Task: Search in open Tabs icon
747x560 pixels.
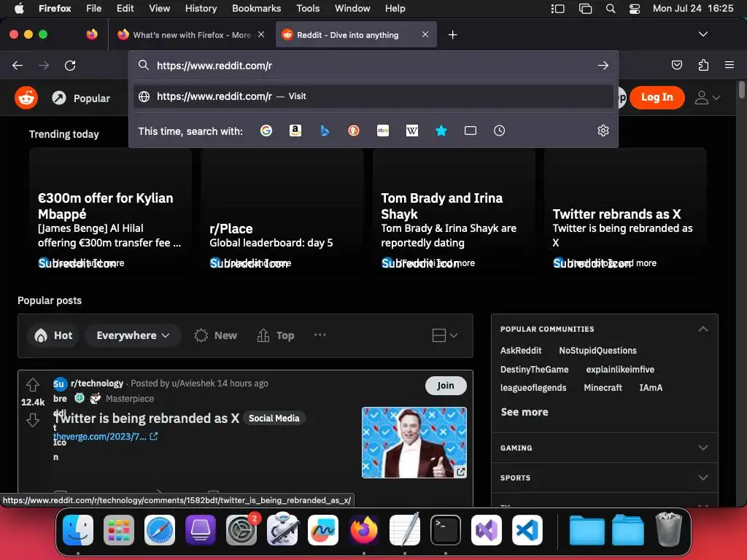Action: click(x=471, y=131)
